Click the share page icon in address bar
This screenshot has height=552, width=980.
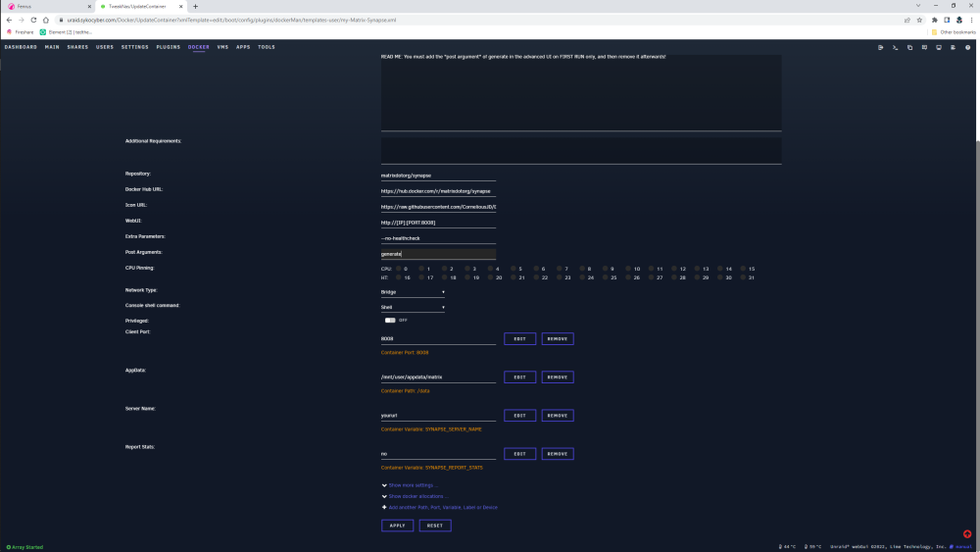click(x=906, y=20)
